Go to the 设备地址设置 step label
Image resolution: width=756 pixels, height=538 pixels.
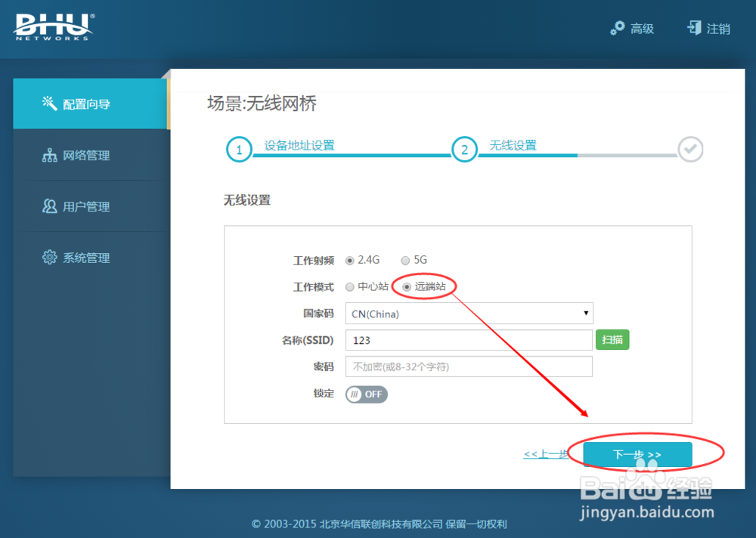(299, 145)
